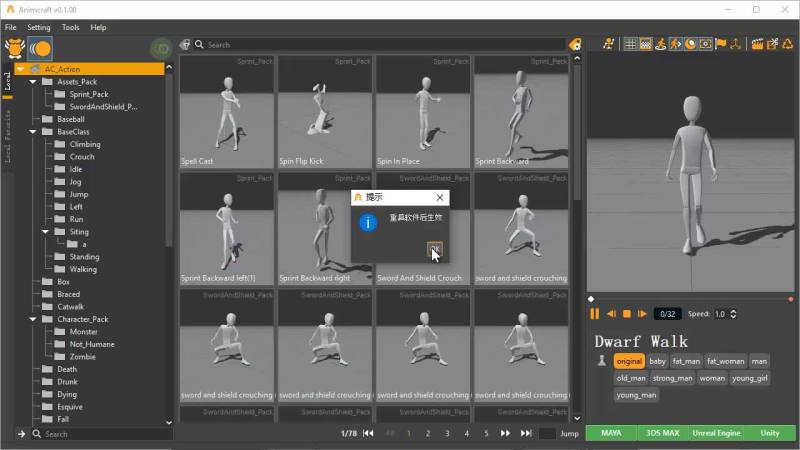
Task: Toggle the character on platform icon
Action: pos(661,44)
